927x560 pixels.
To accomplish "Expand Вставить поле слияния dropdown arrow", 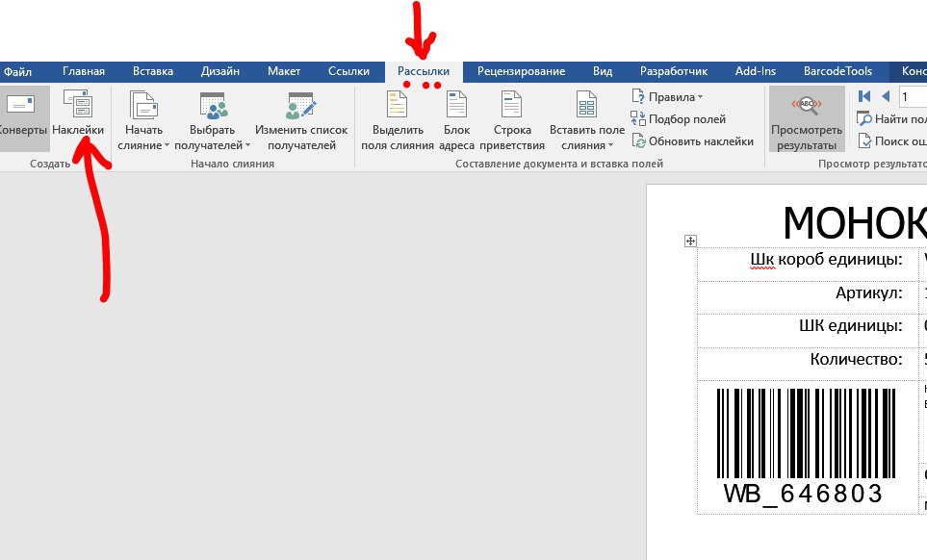I will (610, 145).
